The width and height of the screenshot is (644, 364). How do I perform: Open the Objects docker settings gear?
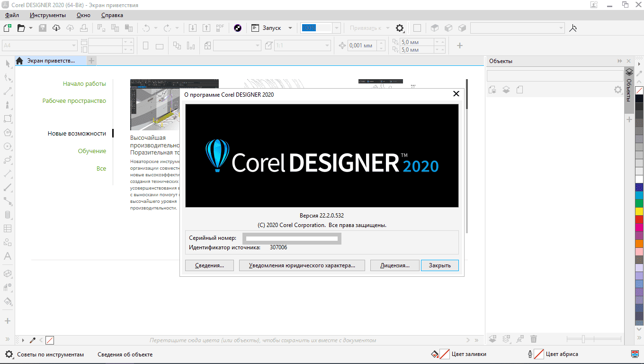(617, 90)
